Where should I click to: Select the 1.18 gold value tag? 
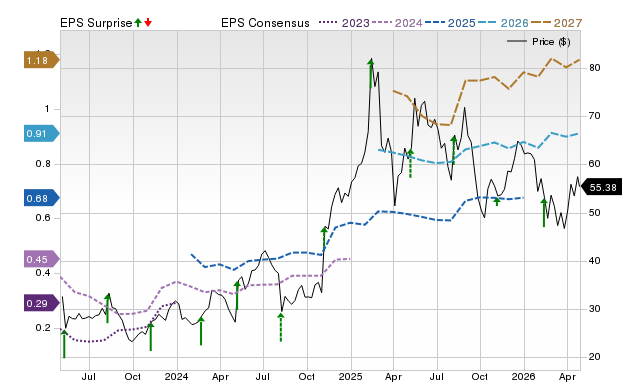[42, 60]
